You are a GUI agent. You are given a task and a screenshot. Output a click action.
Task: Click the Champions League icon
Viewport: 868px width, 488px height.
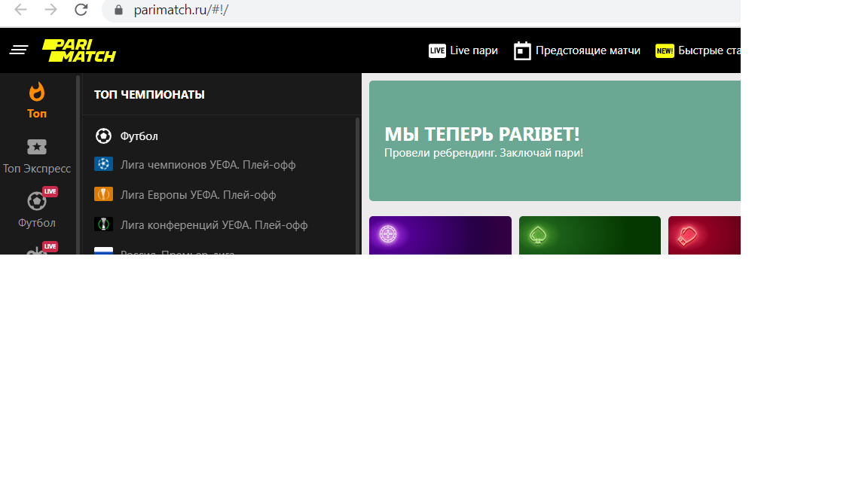103,164
